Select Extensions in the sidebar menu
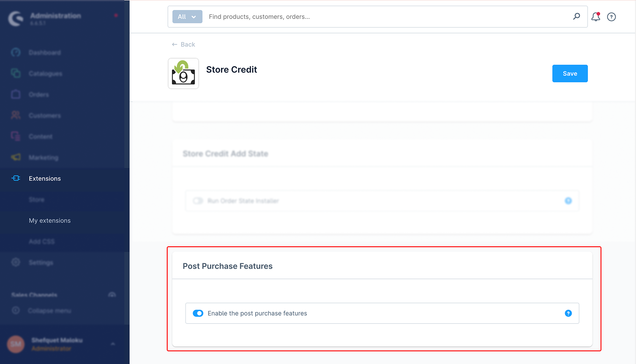 pos(45,178)
